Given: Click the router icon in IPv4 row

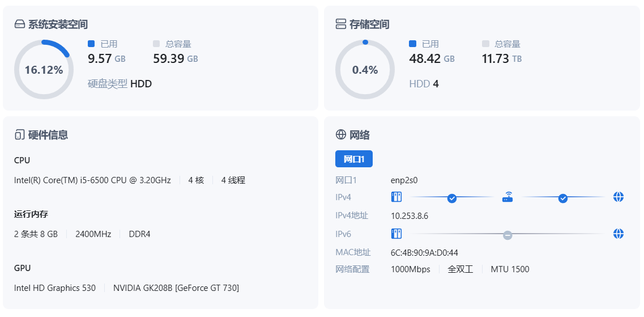Looking at the screenshot, I should [x=507, y=197].
